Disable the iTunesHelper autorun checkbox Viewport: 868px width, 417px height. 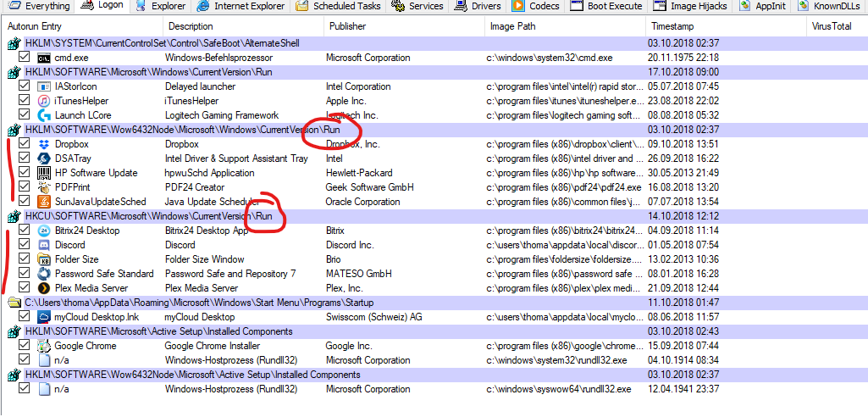click(24, 100)
